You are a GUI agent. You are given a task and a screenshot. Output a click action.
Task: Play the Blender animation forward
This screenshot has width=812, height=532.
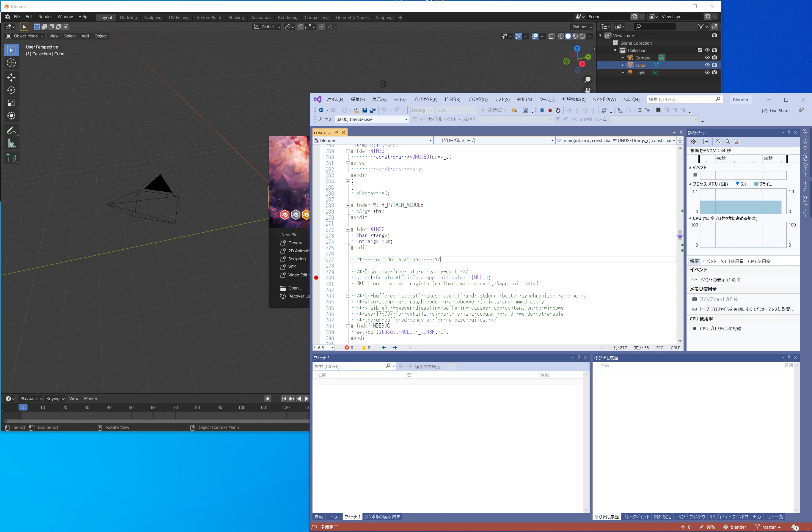tap(306, 399)
